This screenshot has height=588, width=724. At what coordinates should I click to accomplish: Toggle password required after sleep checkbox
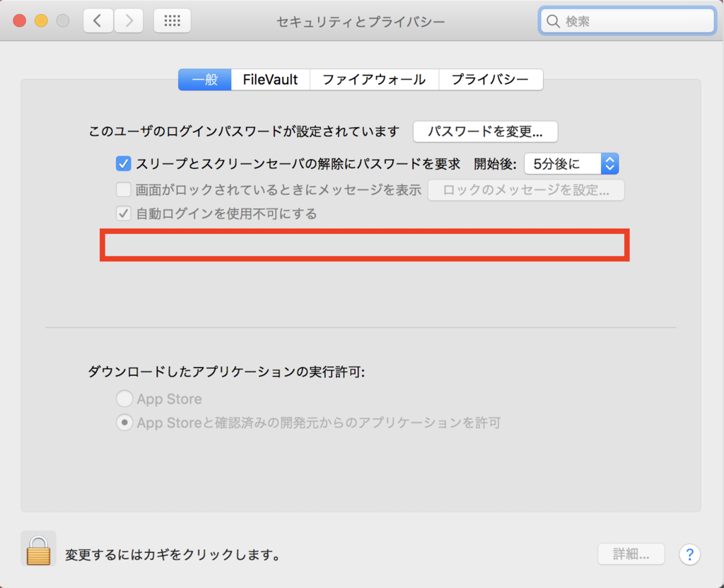point(123,164)
